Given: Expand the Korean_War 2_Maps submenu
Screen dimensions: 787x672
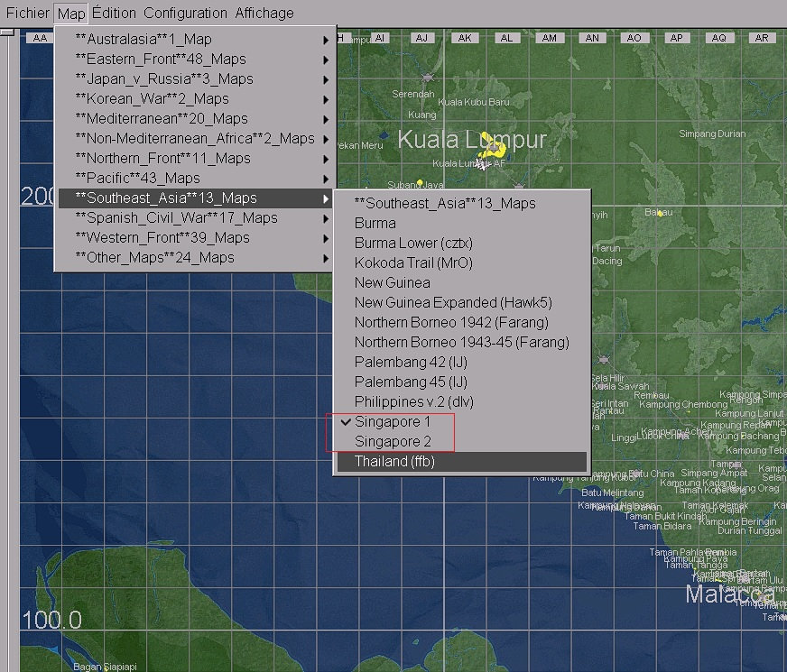Looking at the screenshot, I should (195, 99).
